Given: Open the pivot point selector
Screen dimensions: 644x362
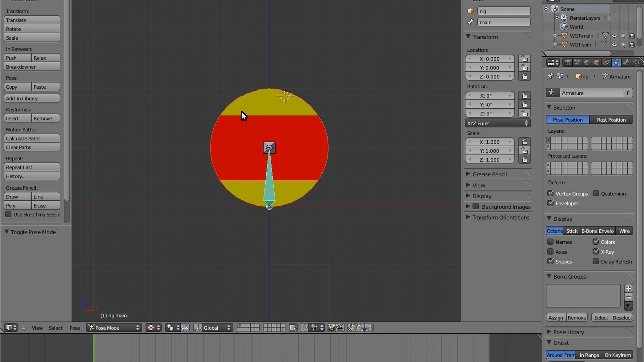Looking at the screenshot, I should click(173, 328).
